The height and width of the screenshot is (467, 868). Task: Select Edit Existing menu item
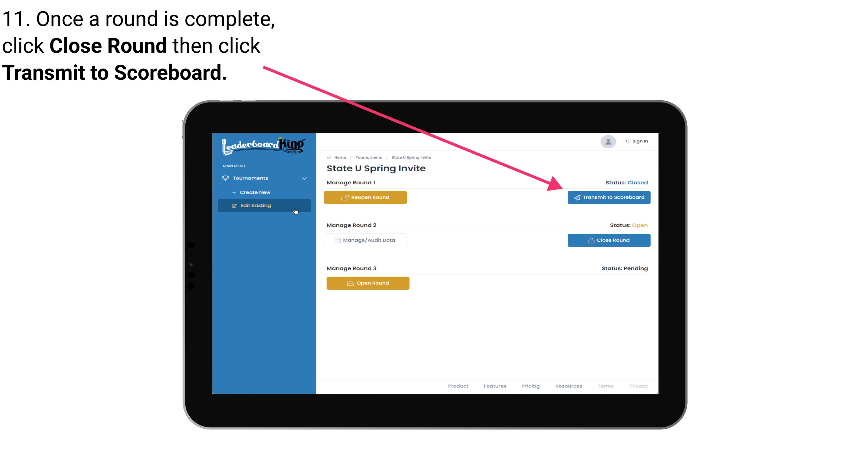click(x=264, y=205)
